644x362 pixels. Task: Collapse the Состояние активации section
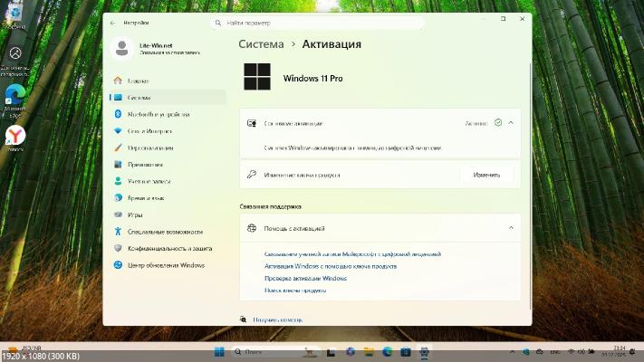point(511,122)
